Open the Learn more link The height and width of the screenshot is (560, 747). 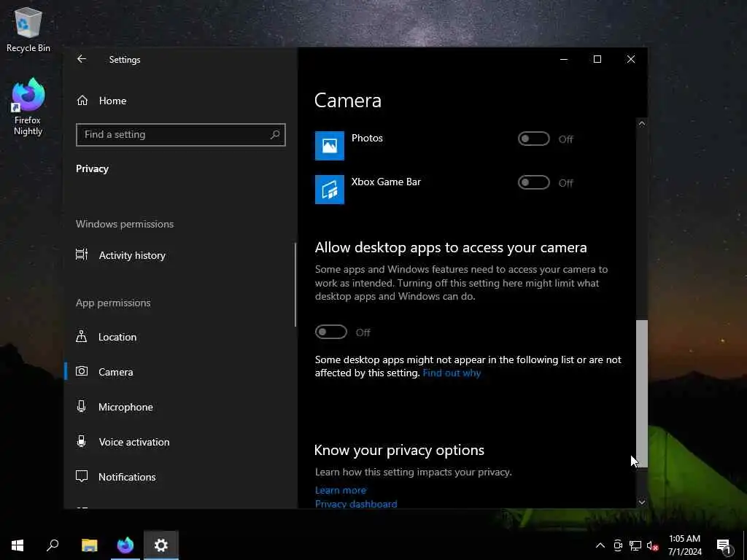point(341,490)
